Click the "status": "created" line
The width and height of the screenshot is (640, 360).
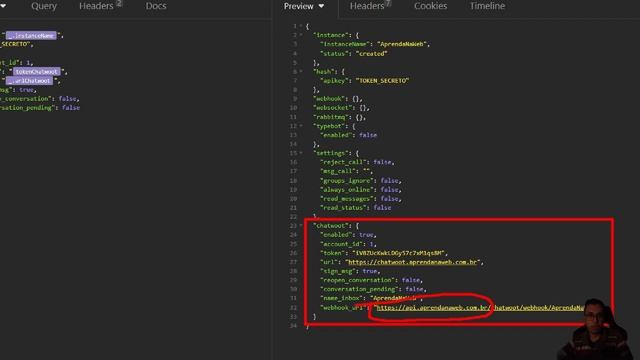[353, 53]
